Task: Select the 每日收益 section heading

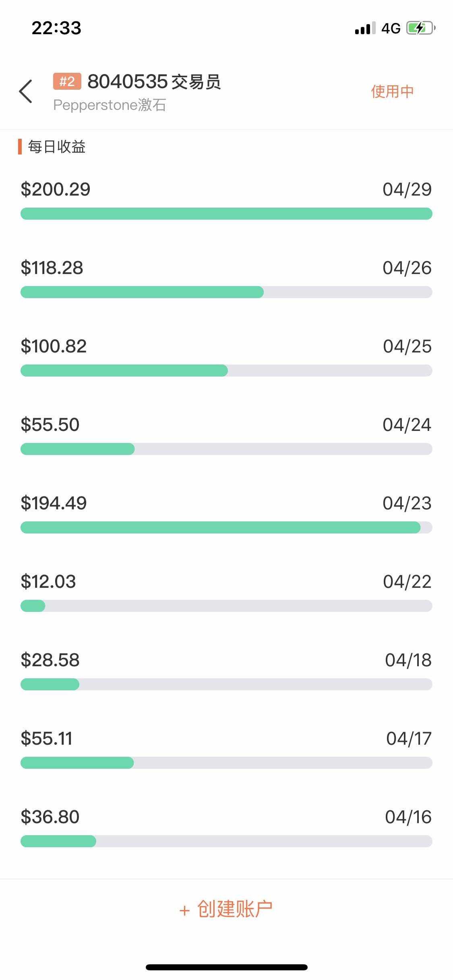Action: (56, 147)
